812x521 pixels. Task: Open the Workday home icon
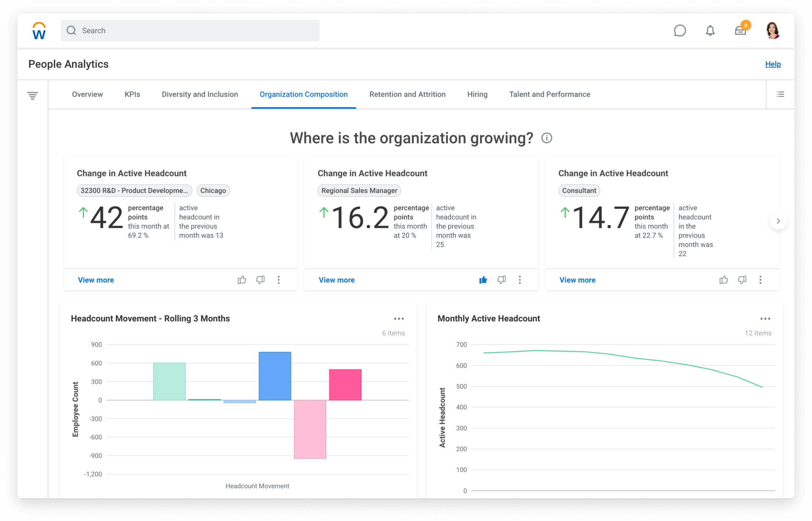38,30
